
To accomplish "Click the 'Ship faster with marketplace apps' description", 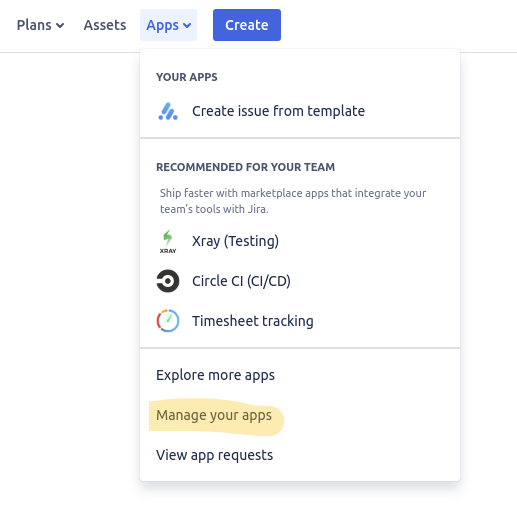I will click(293, 201).
